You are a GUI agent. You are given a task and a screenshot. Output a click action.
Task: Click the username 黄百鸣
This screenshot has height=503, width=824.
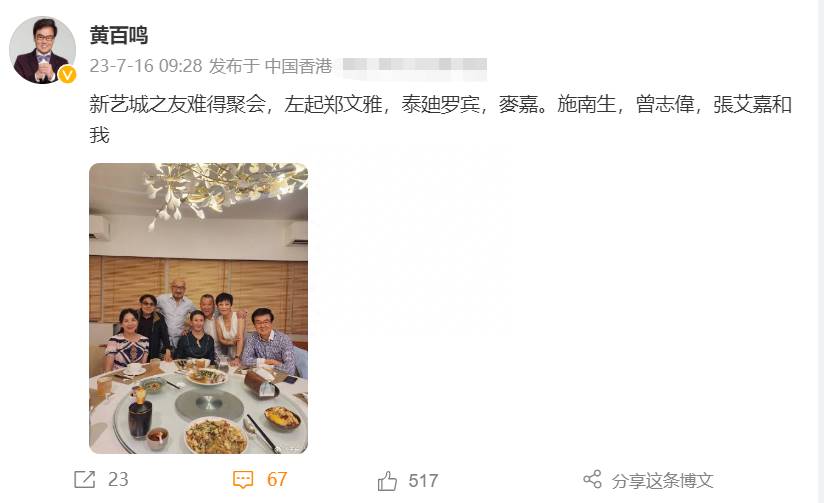click(x=119, y=35)
